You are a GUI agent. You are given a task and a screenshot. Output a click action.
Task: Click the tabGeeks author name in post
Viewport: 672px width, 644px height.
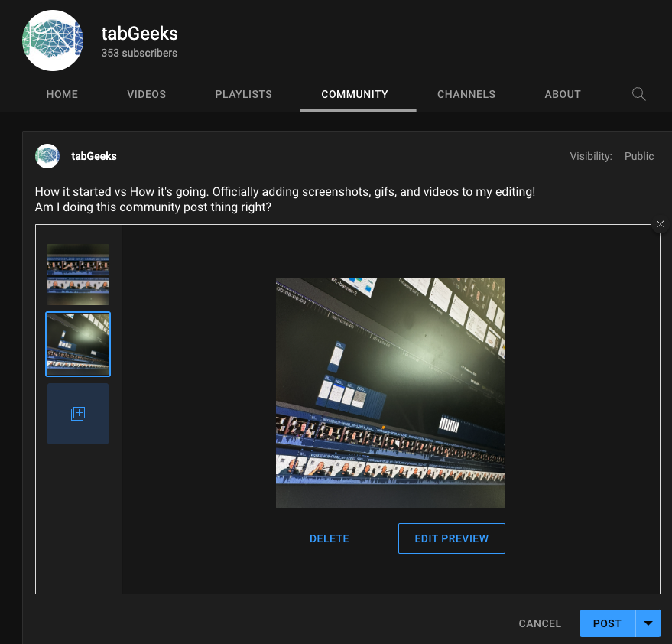click(94, 156)
